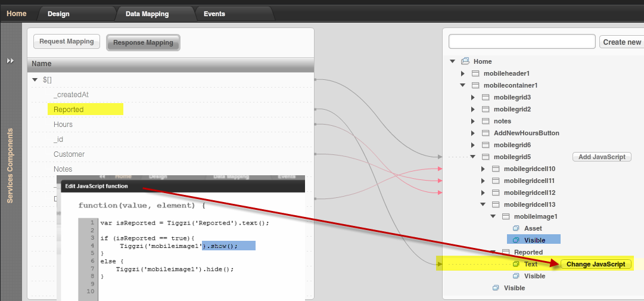Open the Events tab
Screen dimensions: 644x301
(214, 14)
